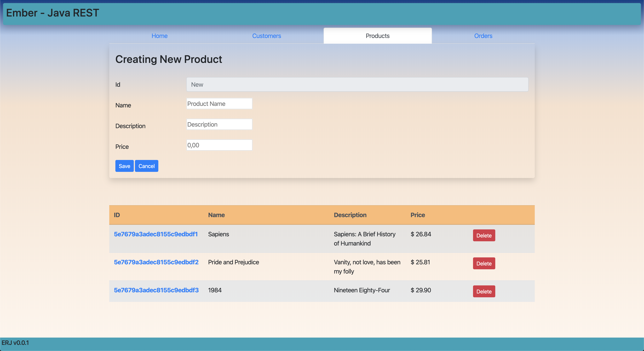Viewport: 644px width, 351px height.
Task: Click the Nineteen Eighty-Four description cell
Action: pos(362,290)
